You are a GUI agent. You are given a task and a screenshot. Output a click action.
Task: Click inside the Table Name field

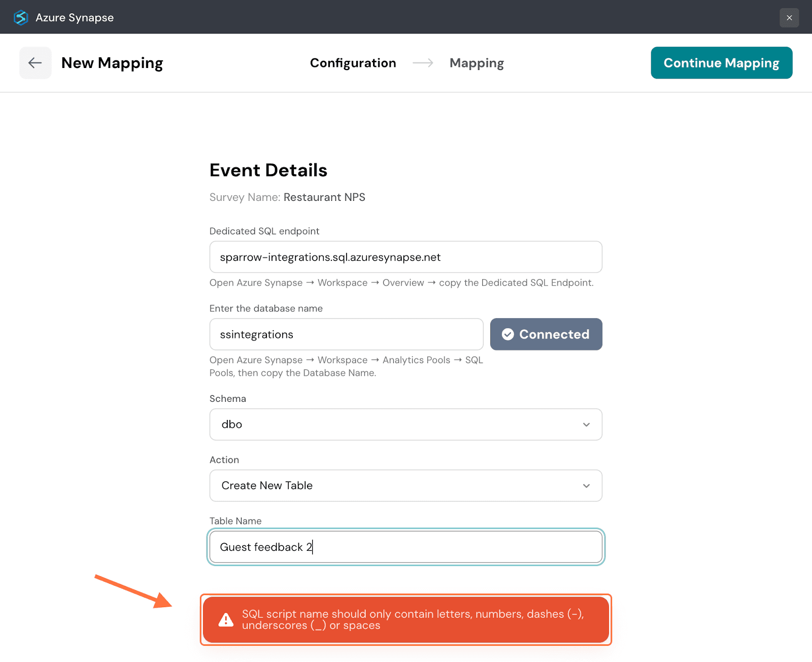coord(405,547)
